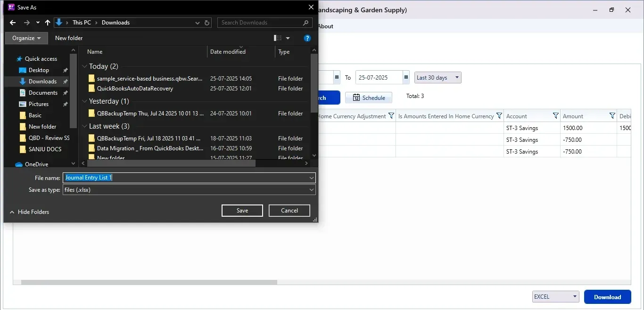Filter the Amount column

tap(612, 116)
